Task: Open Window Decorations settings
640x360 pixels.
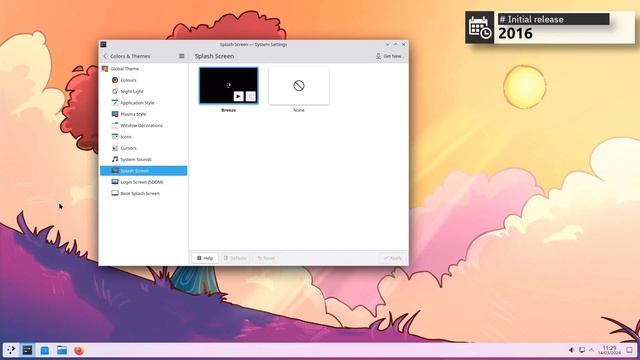Action: click(x=144, y=125)
